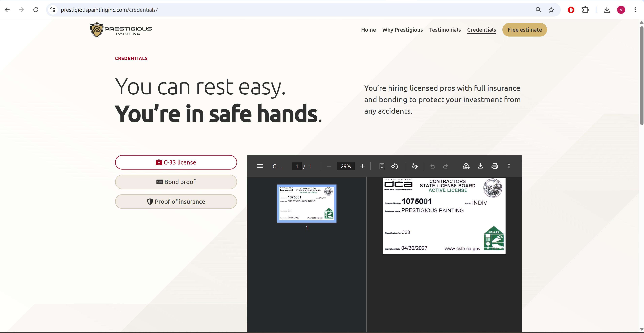Click license number 1075001 in the document
Screen dimensions: 644x333
point(417,201)
